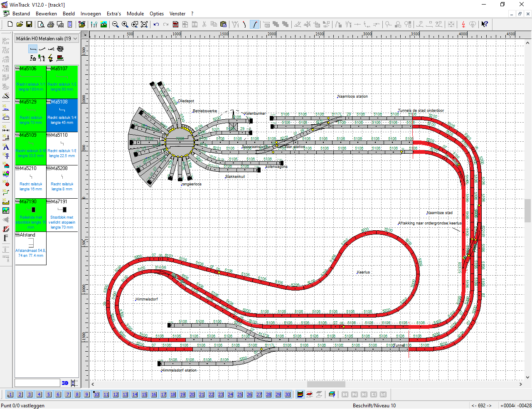
Task: Undo the last action
Action: (x=156, y=25)
